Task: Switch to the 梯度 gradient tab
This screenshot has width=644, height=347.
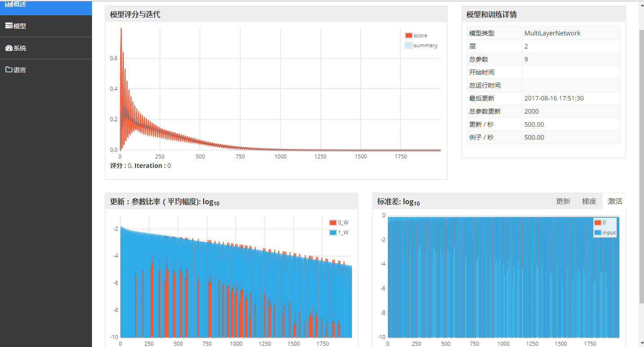Action: click(x=589, y=202)
